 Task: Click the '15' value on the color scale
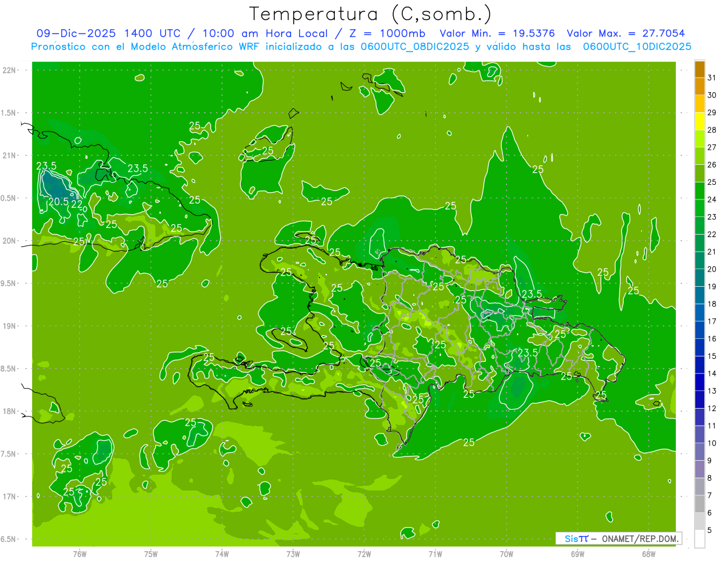(x=712, y=356)
